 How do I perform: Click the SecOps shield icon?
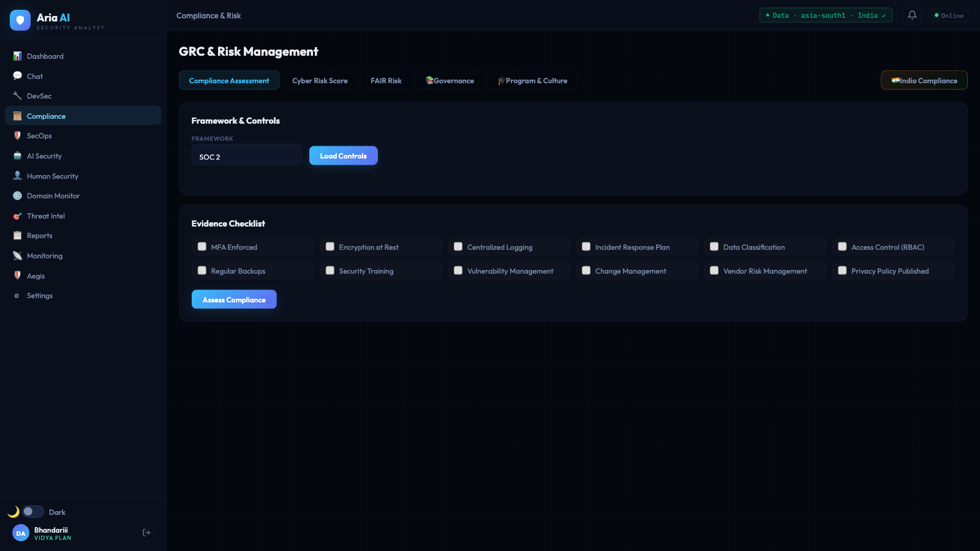[x=17, y=136]
